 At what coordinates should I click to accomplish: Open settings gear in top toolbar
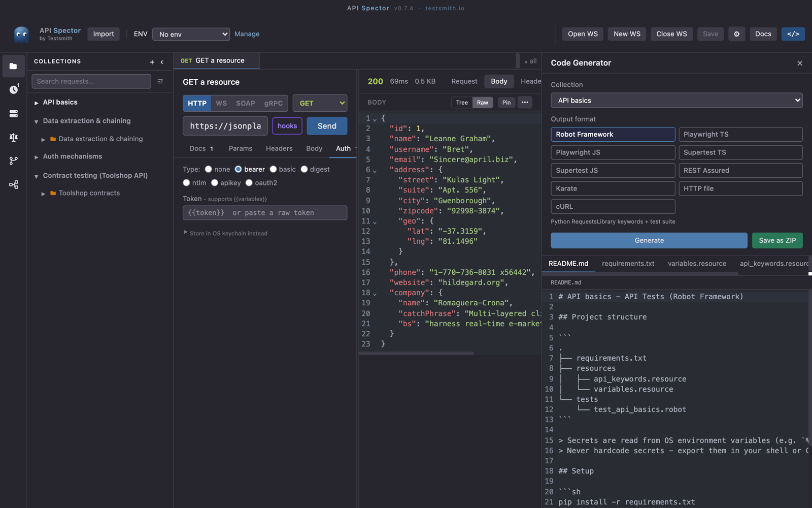(736, 34)
